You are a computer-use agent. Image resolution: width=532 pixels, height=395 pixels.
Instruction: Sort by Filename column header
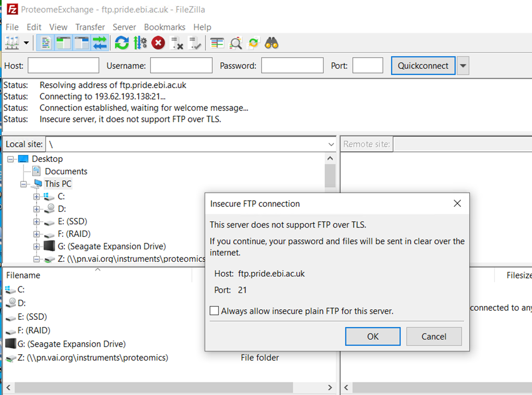(97, 275)
